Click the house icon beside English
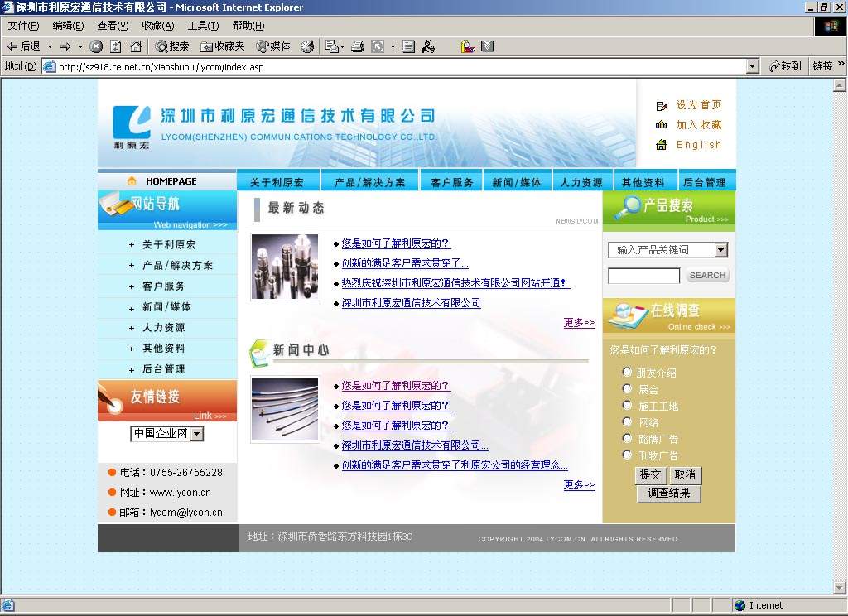848x616 pixels. [661, 144]
